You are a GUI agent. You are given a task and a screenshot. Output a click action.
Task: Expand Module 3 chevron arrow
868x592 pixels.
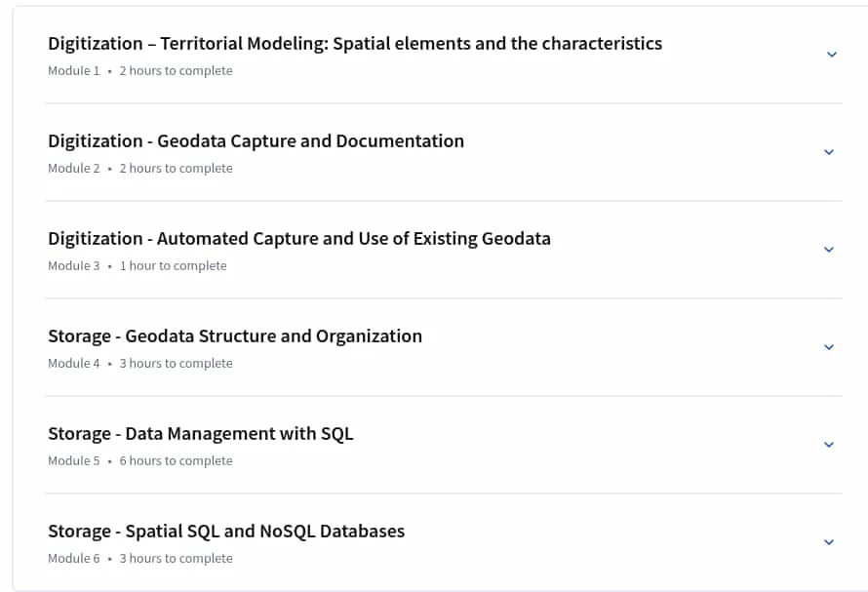pyautogui.click(x=829, y=250)
